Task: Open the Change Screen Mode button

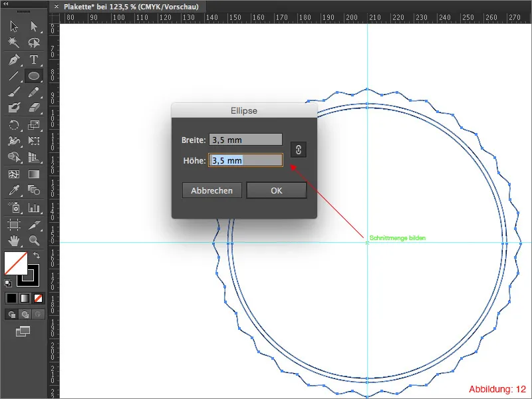Action: [23, 331]
